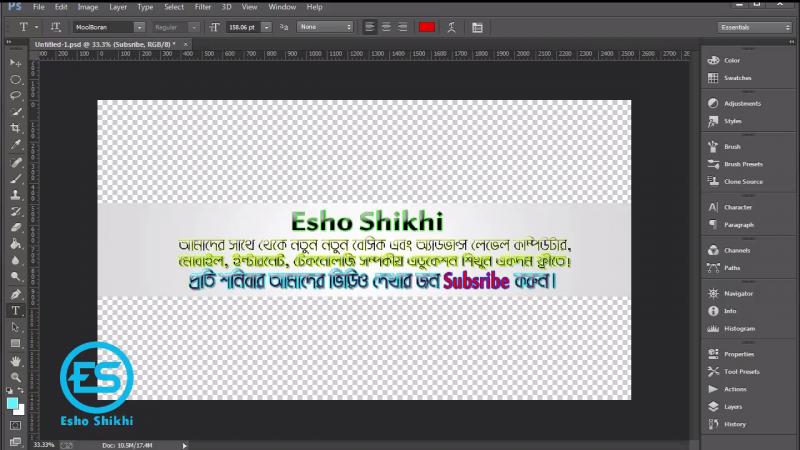
Task: Click the red text color swatch
Action: [427, 26]
